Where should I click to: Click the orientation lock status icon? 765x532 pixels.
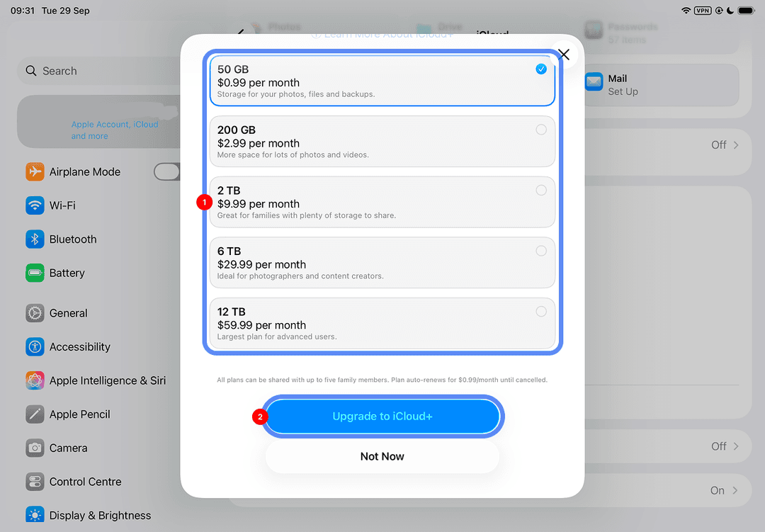pos(719,10)
